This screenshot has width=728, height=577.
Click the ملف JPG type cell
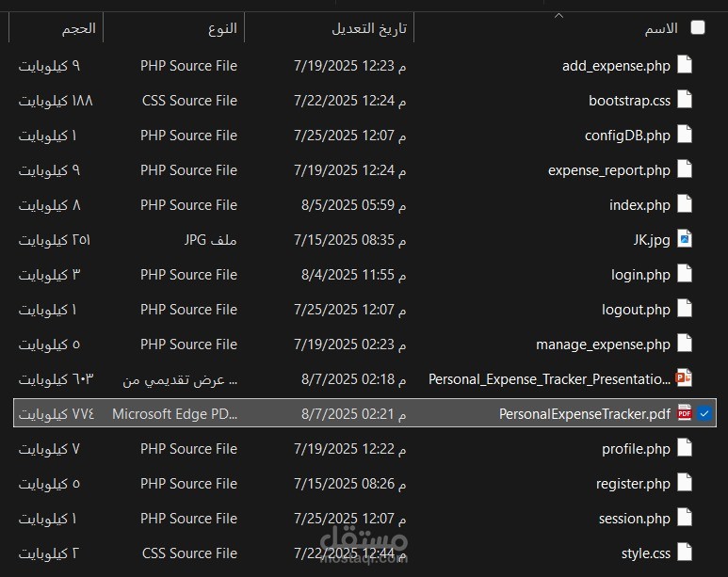point(210,240)
